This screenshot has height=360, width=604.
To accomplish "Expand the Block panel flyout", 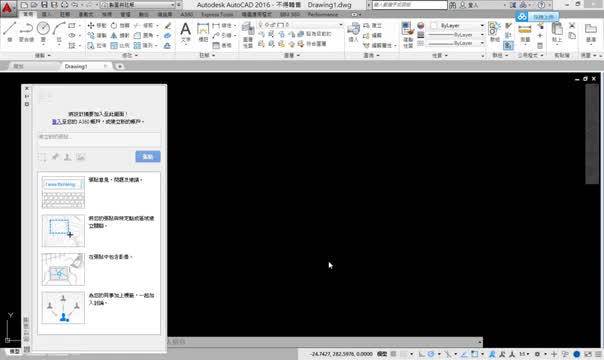I will 371,55.
